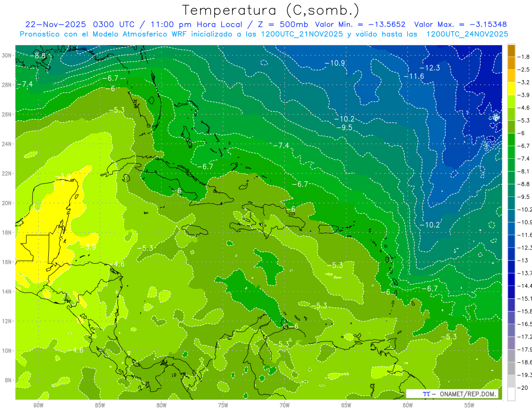Click the '70W' longitude axis label

pos(285,405)
